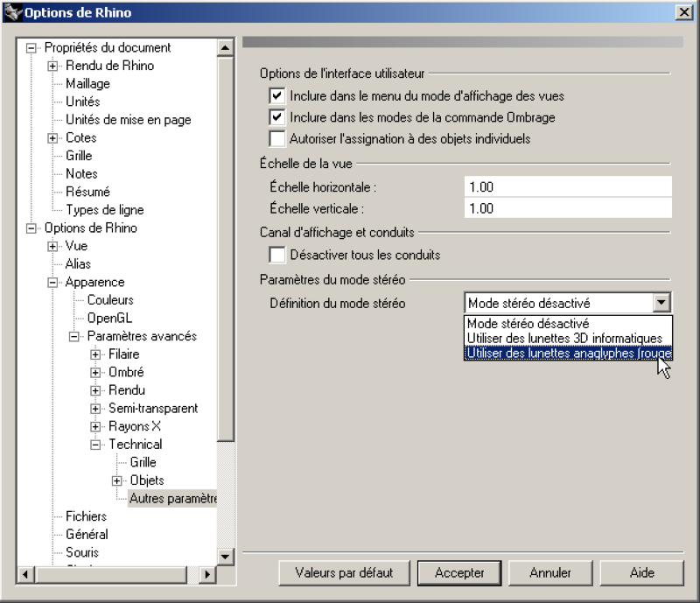Click the tree's horizontal scrollbar left arrow
The height and width of the screenshot is (603, 700).
point(25,574)
